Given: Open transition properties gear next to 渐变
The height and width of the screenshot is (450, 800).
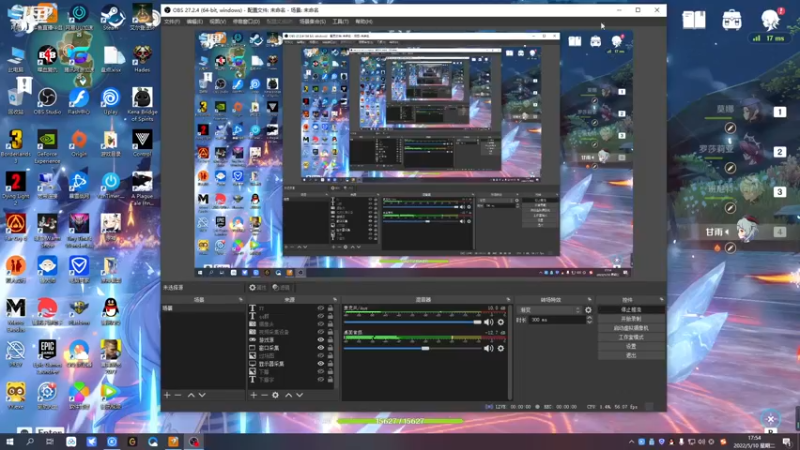Looking at the screenshot, I should point(588,310).
